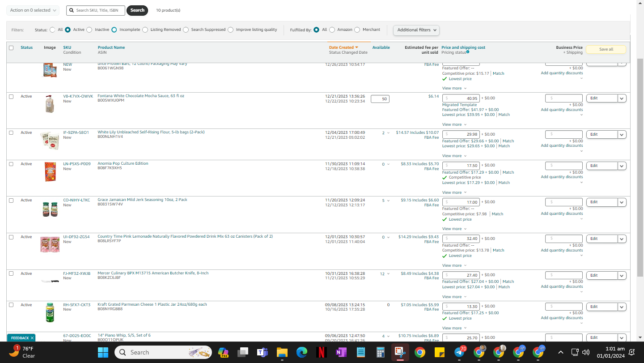Sort by the SKU column header
This screenshot has height=363, width=644.
click(67, 47)
